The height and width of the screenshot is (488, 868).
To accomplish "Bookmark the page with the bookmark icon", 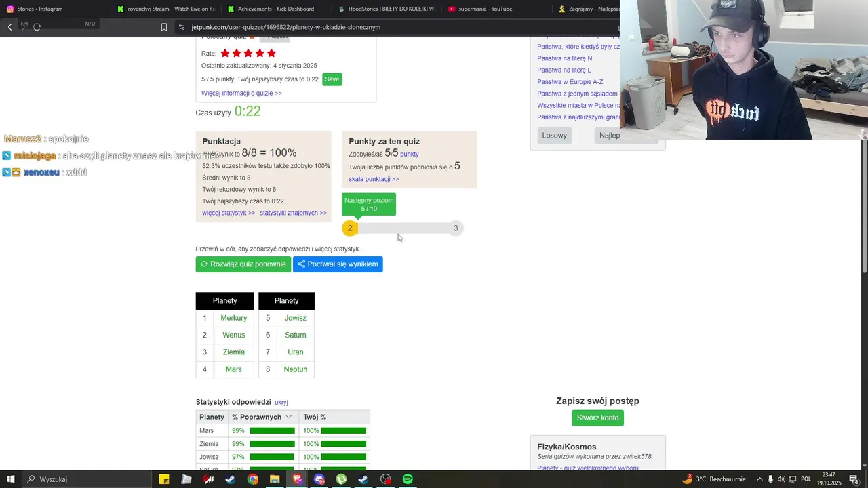I will [164, 27].
